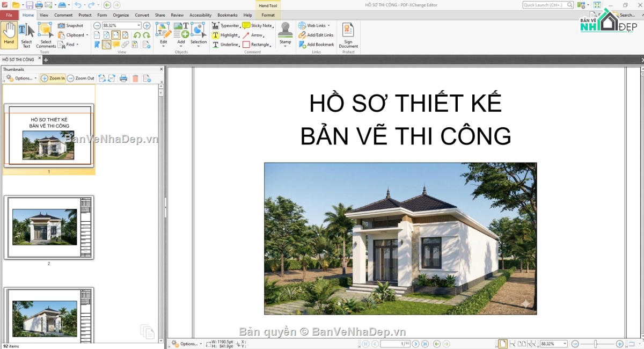Select the Underline comment tool
644x349 pixels.
(x=225, y=45)
